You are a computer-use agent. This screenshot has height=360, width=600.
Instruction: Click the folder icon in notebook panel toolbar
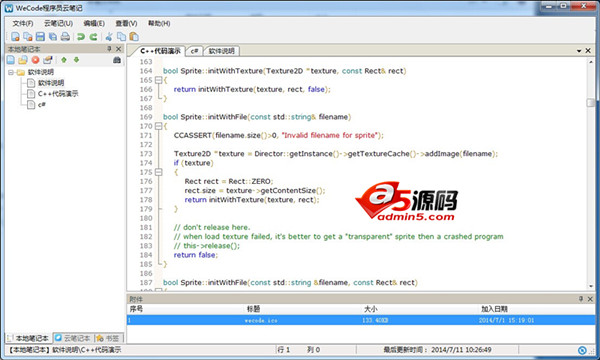23,60
